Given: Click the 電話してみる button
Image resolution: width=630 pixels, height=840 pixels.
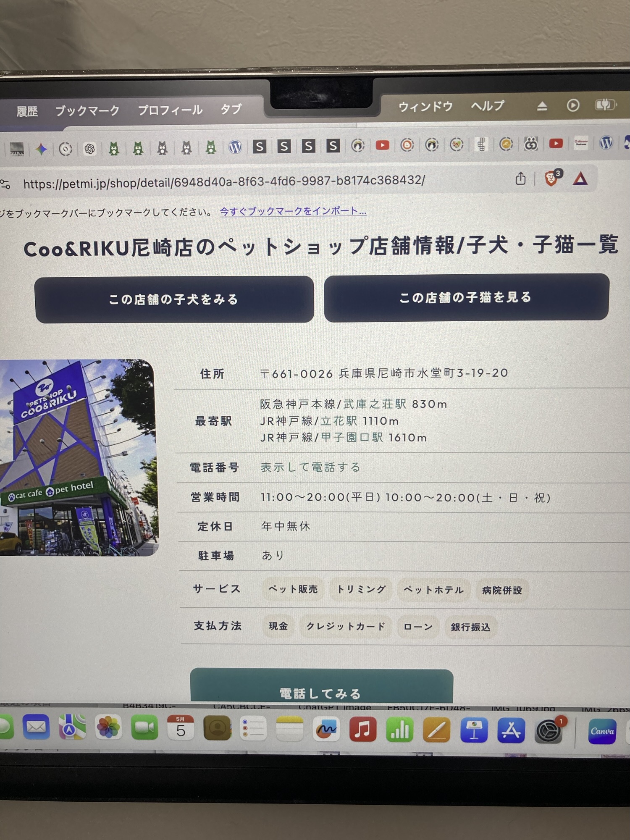Looking at the screenshot, I should click(321, 687).
